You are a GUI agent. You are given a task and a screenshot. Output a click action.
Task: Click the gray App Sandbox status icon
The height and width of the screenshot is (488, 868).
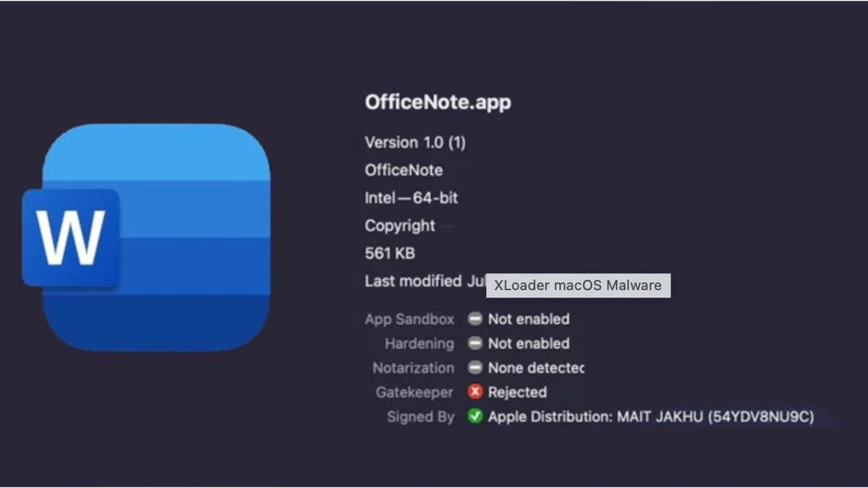(475, 319)
